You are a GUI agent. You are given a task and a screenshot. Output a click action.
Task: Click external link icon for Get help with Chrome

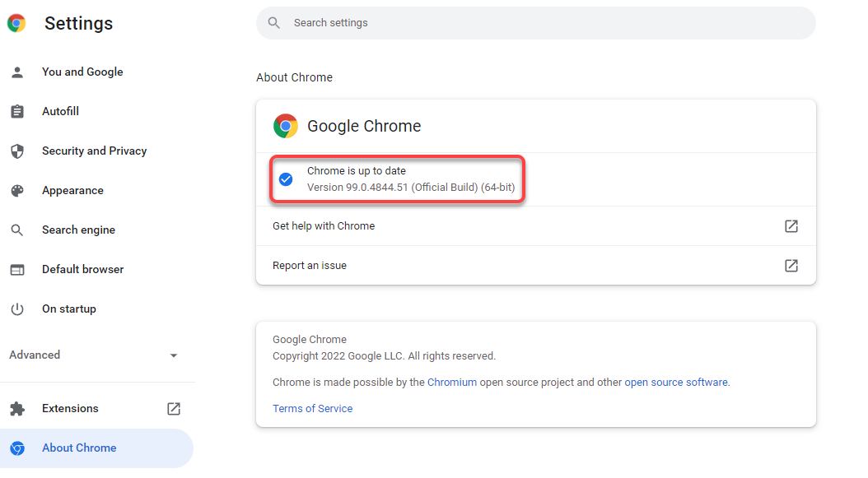point(791,226)
